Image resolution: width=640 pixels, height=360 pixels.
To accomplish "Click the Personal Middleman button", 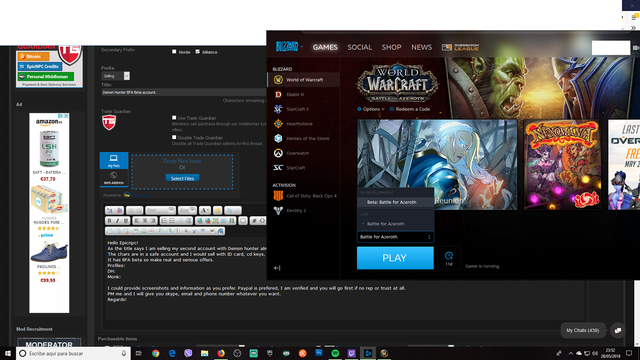I will 46,76.
